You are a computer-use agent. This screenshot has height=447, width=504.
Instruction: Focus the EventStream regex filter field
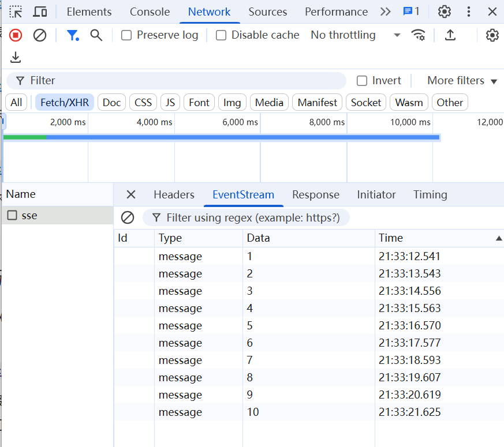[x=246, y=217]
